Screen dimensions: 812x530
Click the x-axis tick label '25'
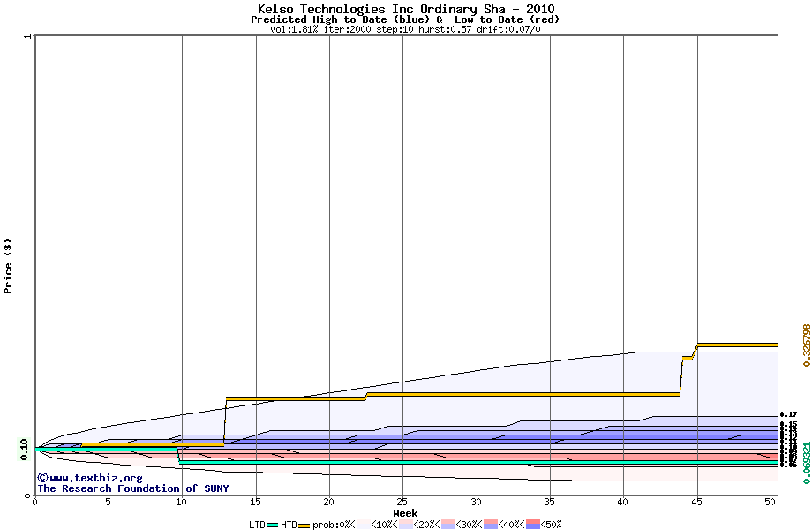pos(402,502)
